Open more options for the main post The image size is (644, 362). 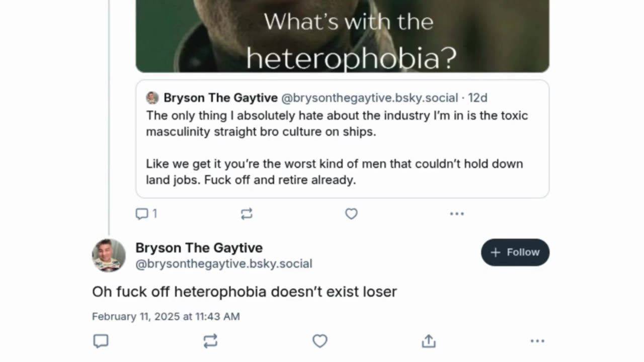[x=537, y=341]
